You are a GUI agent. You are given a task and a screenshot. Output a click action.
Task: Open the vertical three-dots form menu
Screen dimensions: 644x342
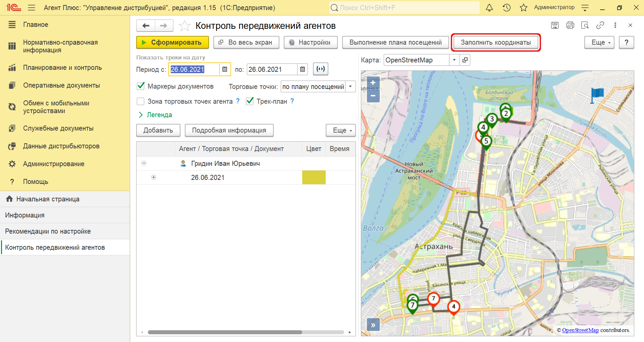pos(615,25)
